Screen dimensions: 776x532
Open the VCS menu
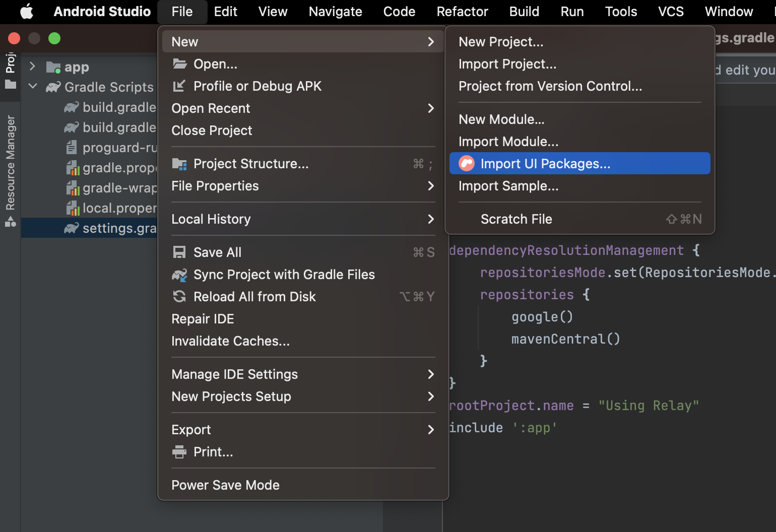[x=671, y=12]
